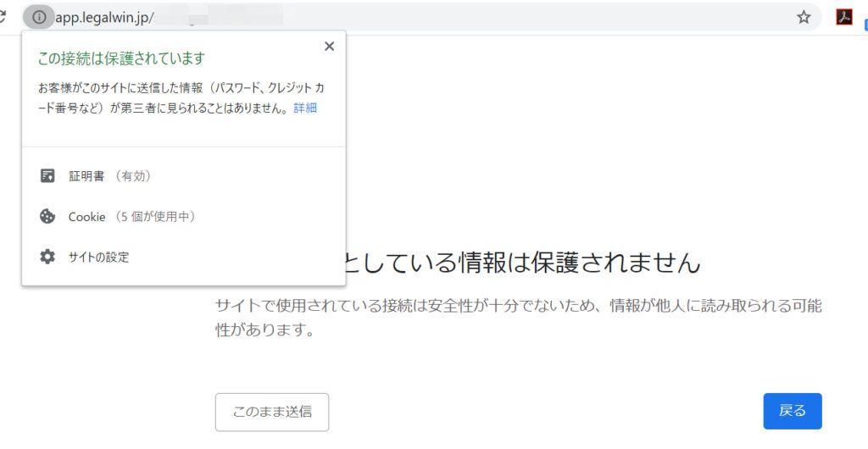Follow the 詳細 link in popup
Screen dimensions: 868x449
click(305, 108)
